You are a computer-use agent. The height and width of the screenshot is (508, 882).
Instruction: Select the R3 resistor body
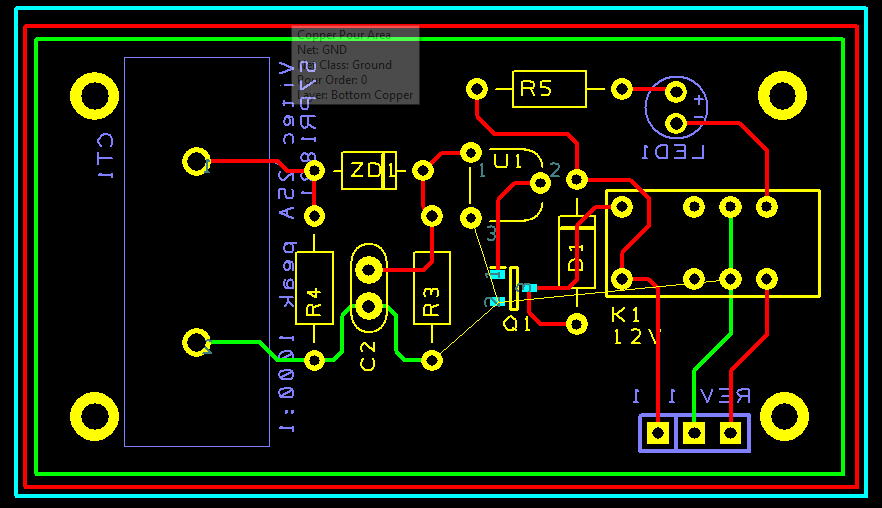pos(431,288)
